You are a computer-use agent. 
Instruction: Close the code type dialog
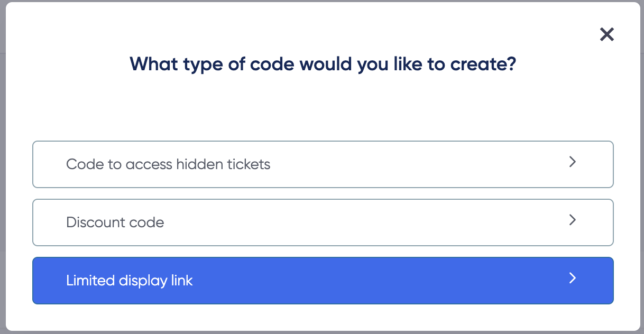click(606, 34)
